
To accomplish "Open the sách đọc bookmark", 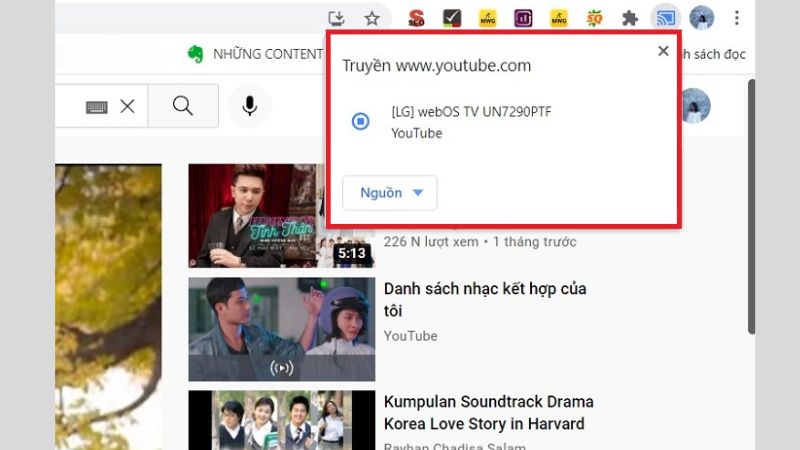I will tap(714, 54).
